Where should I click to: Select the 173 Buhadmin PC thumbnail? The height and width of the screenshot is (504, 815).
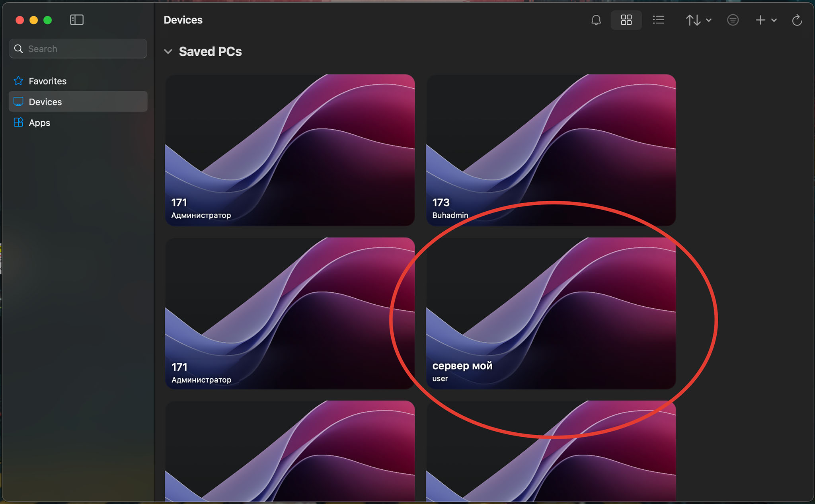pos(551,150)
